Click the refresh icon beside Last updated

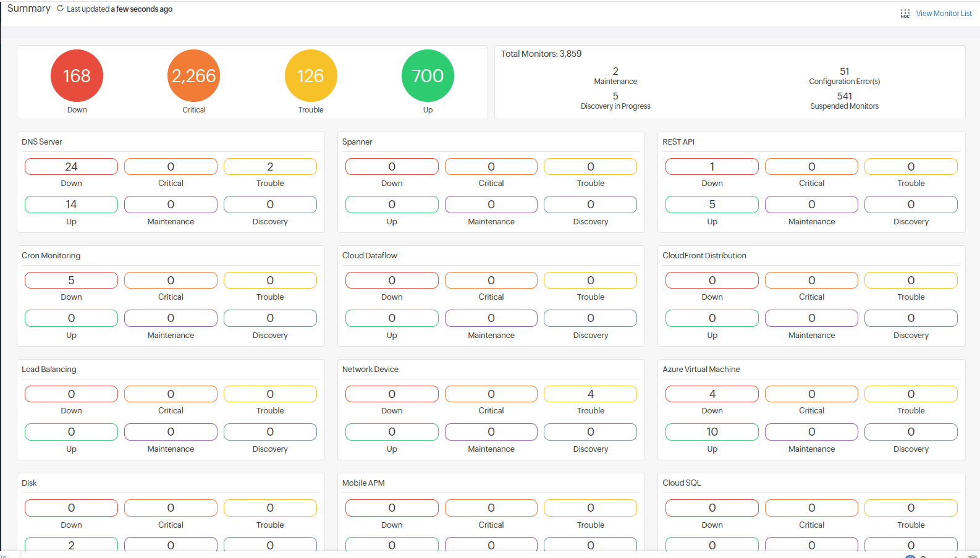tap(60, 9)
